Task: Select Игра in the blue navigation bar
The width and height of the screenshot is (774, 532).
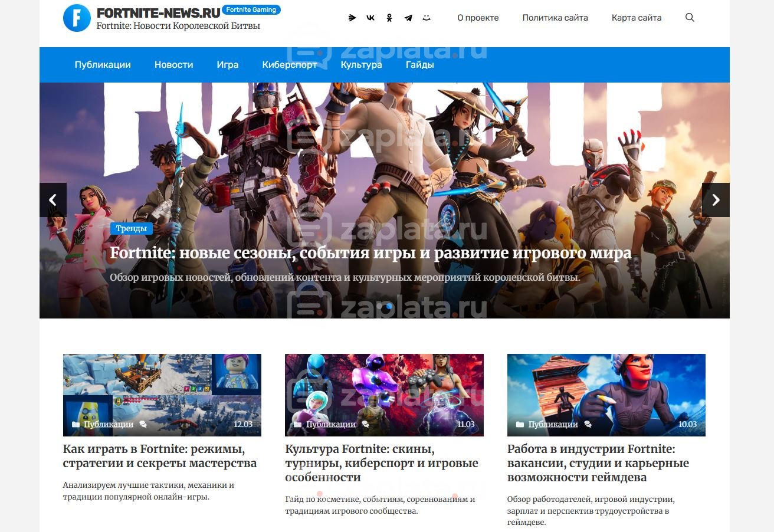Action: [228, 65]
